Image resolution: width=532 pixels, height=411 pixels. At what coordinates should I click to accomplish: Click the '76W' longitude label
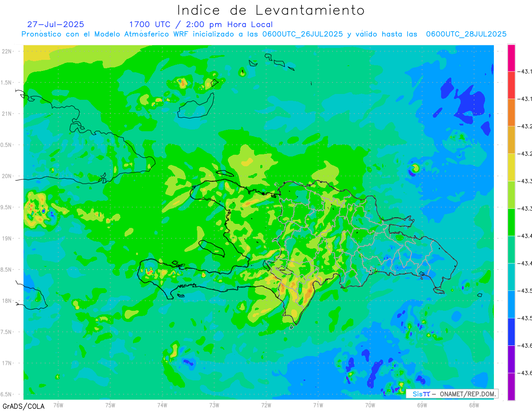58,405
